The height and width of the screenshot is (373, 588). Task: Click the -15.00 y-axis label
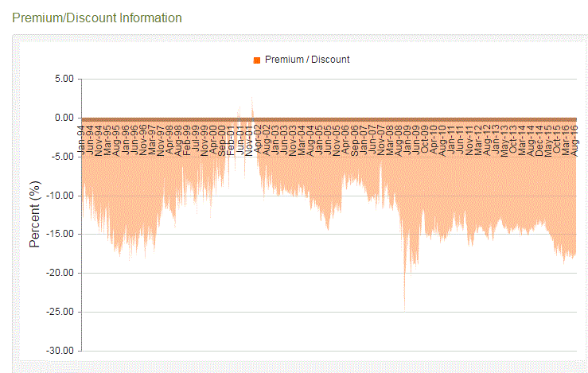tap(60, 234)
